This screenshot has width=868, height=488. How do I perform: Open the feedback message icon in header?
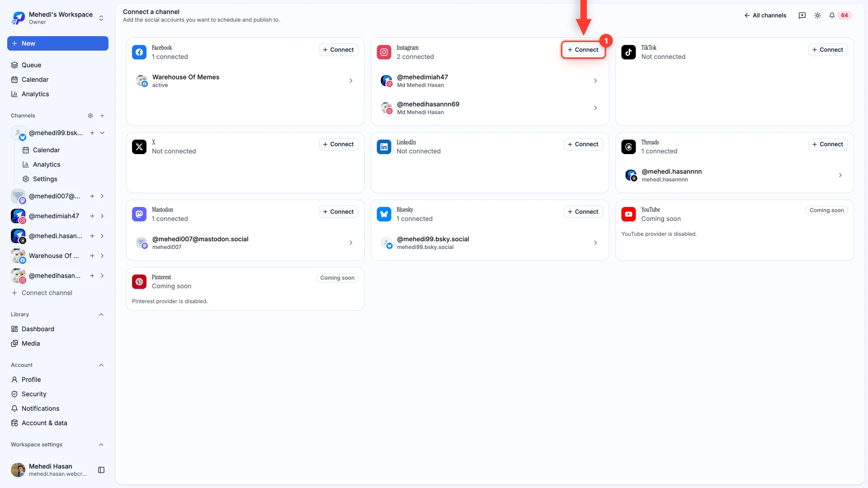coord(802,15)
